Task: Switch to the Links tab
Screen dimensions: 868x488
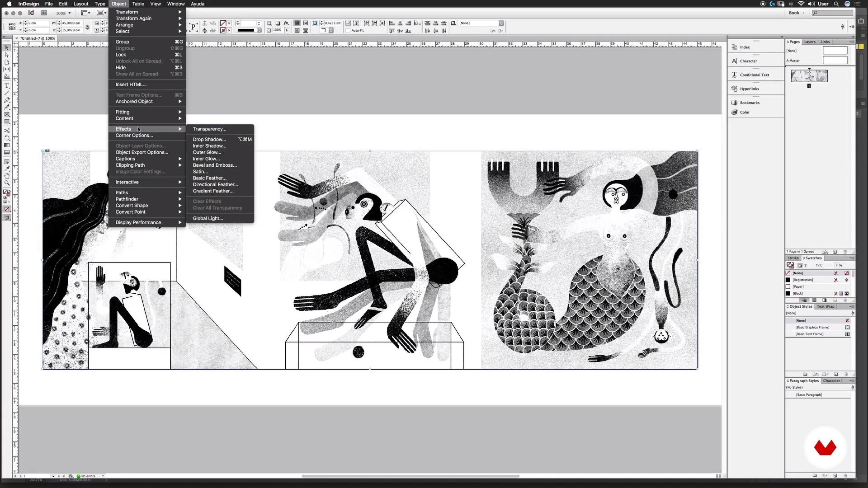Action: point(825,42)
